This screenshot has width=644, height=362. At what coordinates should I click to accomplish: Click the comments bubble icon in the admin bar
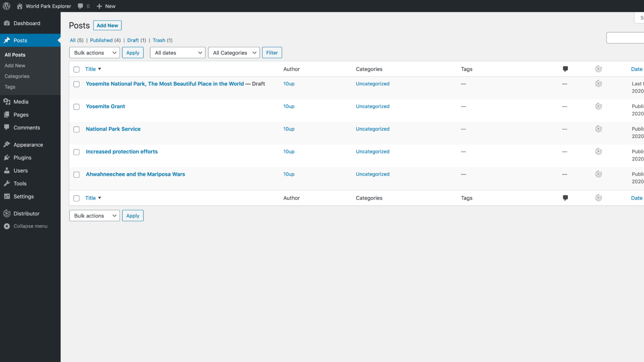click(80, 6)
